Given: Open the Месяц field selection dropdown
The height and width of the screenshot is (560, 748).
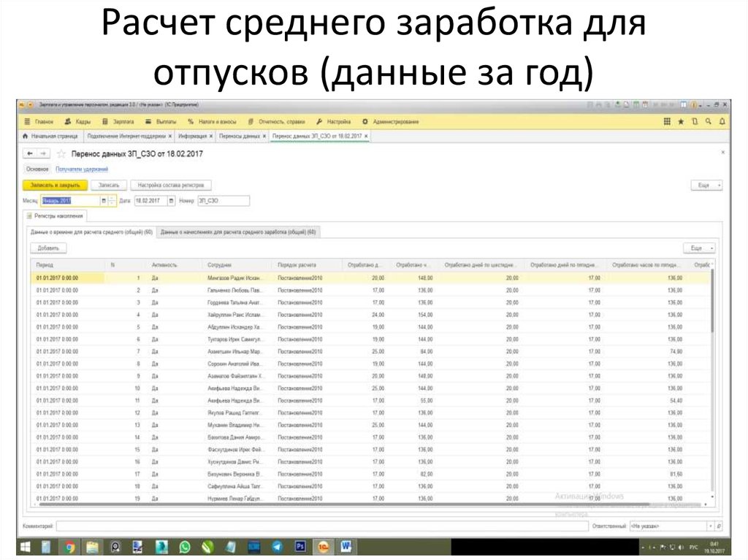Looking at the screenshot, I should pyautogui.click(x=103, y=200).
